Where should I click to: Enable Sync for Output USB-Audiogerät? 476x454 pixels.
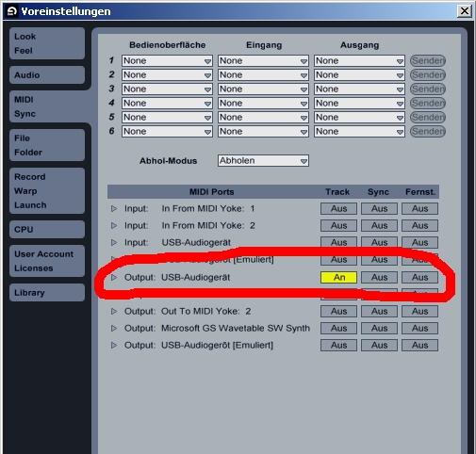pos(379,278)
